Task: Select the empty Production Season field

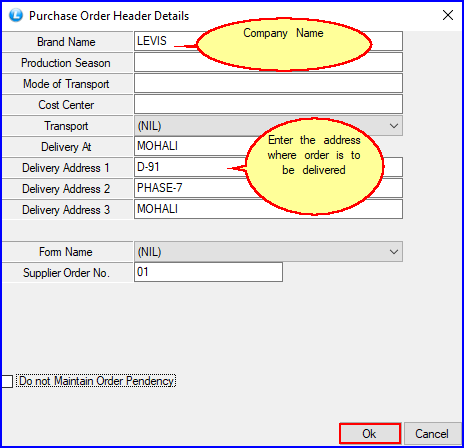Action: (268, 62)
